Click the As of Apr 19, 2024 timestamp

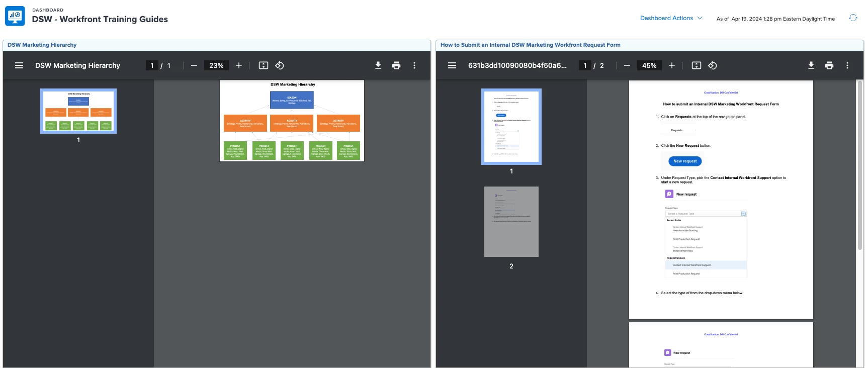point(775,19)
